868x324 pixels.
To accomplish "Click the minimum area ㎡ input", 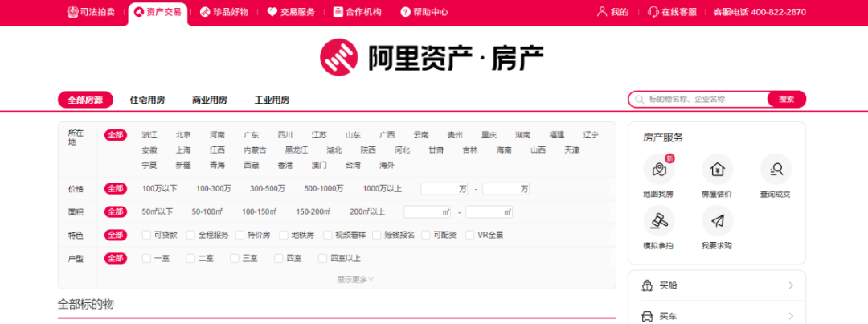I will tap(428, 212).
